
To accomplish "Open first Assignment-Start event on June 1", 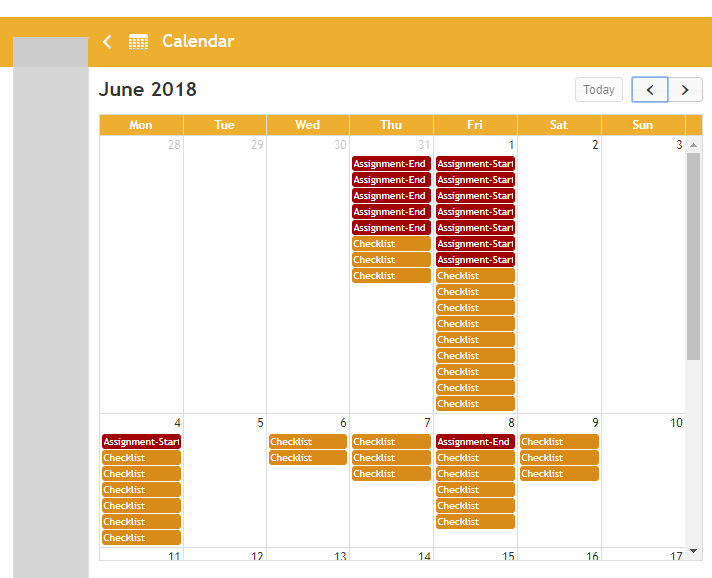I will click(474, 164).
